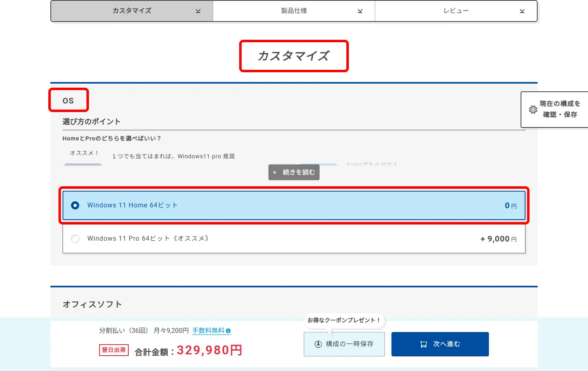Expand the レビュー chevron arrow
Viewport: 588px width, 371px height.
(x=522, y=11)
